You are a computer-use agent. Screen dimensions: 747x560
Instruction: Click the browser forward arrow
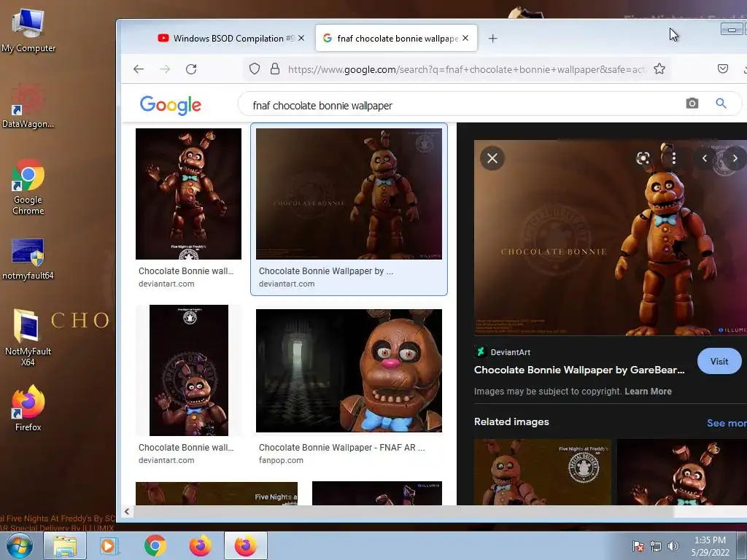[x=165, y=69]
